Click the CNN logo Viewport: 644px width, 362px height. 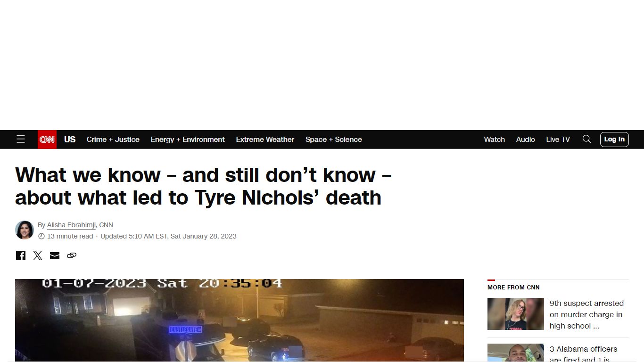[47, 140]
